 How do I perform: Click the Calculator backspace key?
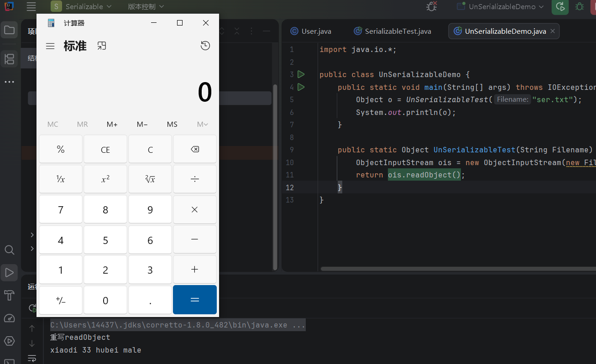point(195,149)
